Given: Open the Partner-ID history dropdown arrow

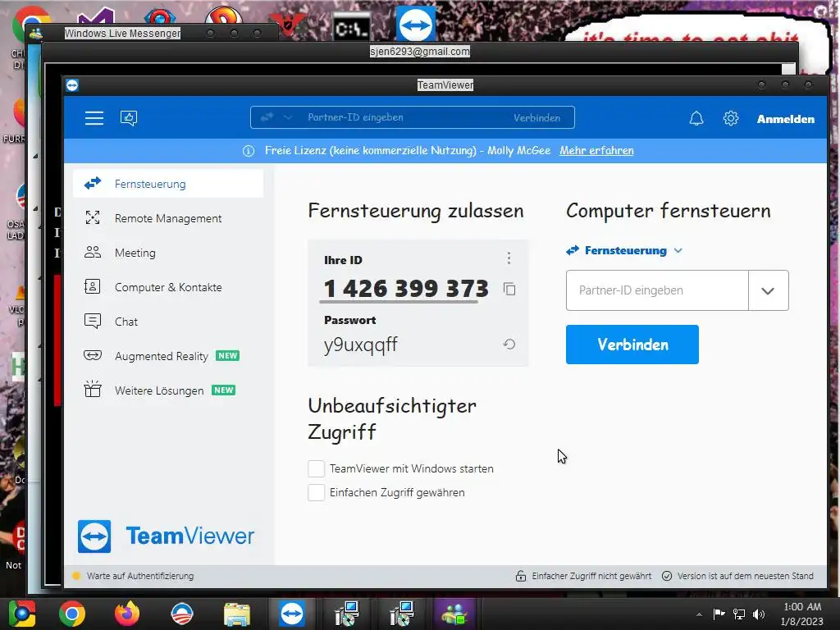Looking at the screenshot, I should tap(768, 291).
